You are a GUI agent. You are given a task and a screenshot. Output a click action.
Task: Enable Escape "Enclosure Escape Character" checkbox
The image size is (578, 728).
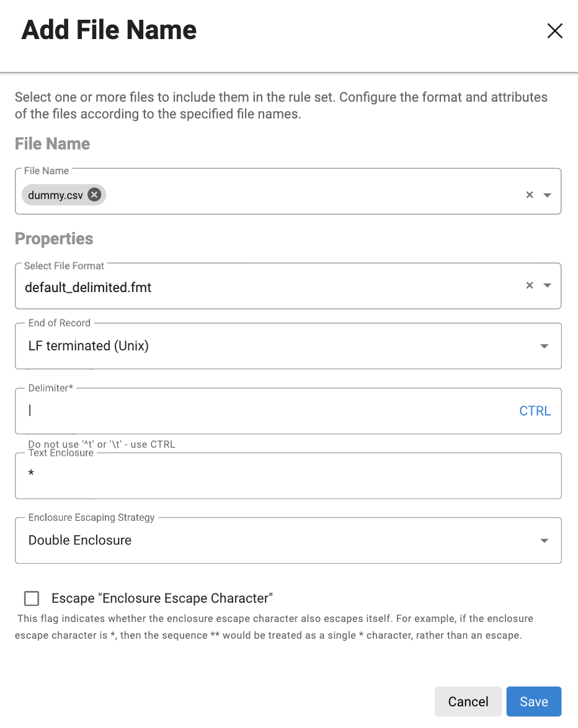32,598
